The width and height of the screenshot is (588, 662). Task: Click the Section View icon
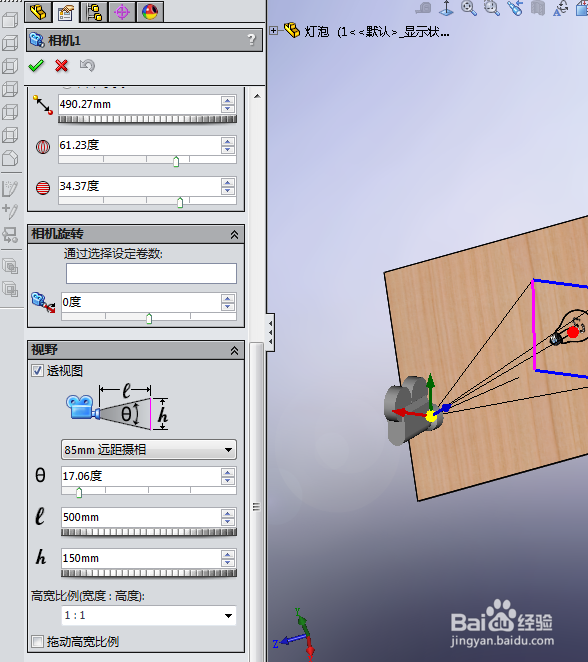click(x=538, y=8)
